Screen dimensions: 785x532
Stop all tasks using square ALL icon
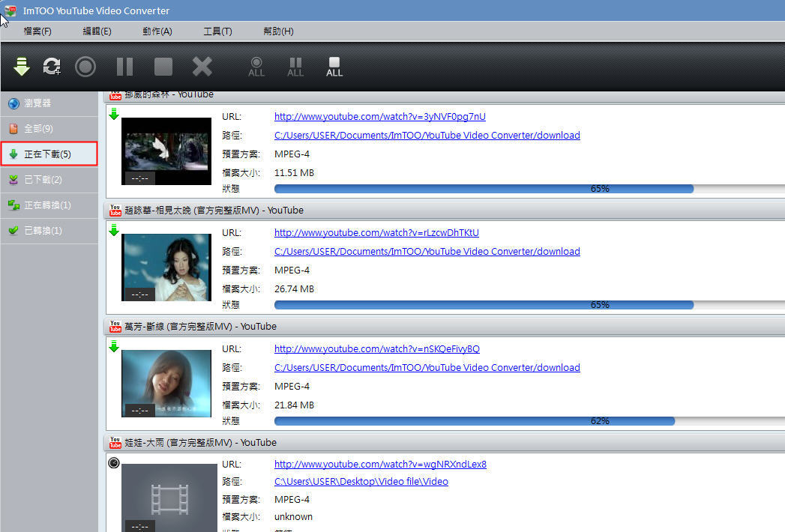pos(334,67)
